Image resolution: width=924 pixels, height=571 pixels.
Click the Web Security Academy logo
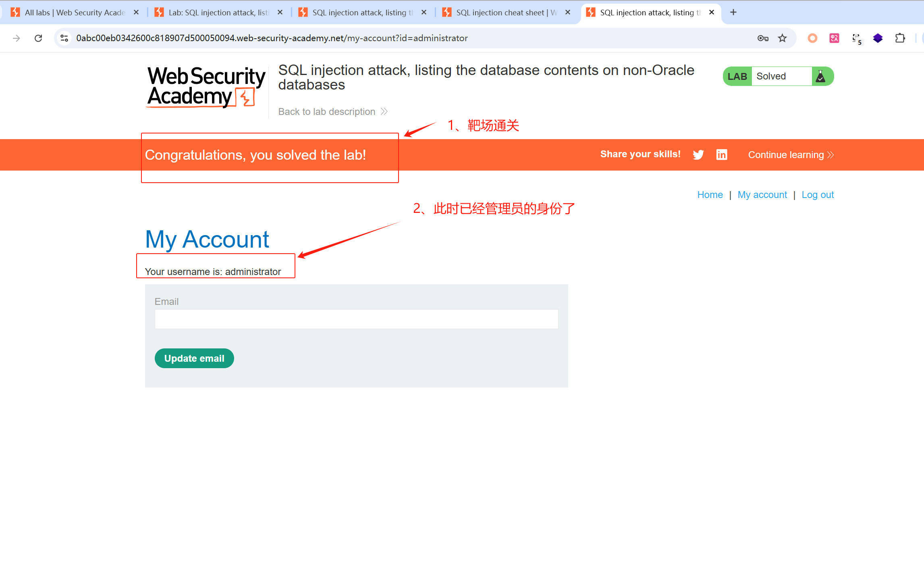pos(206,88)
